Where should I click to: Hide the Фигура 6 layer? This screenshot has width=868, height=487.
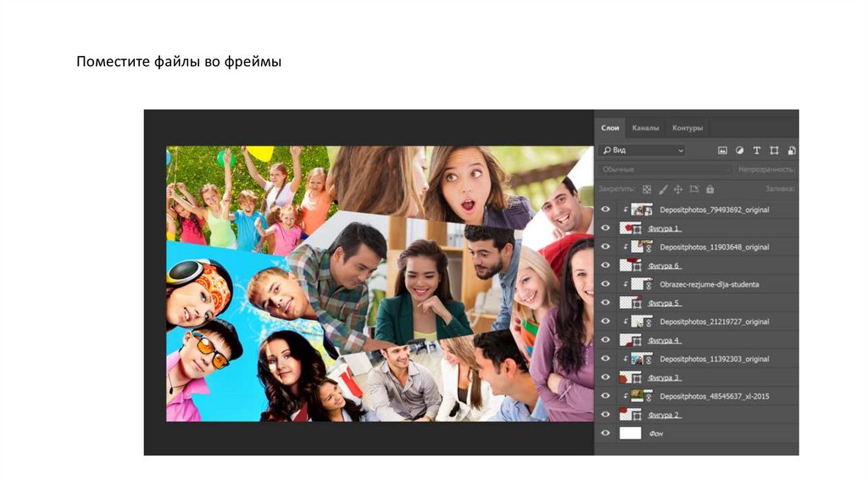click(605, 266)
